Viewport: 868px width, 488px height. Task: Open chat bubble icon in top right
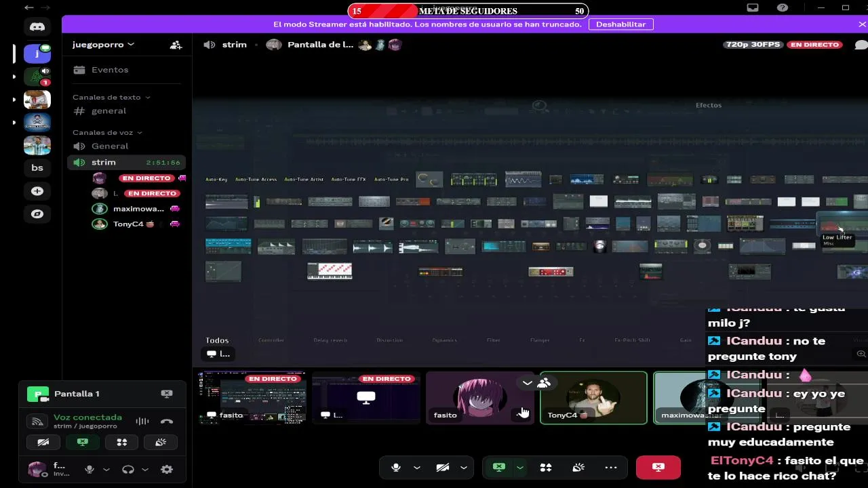click(x=861, y=45)
